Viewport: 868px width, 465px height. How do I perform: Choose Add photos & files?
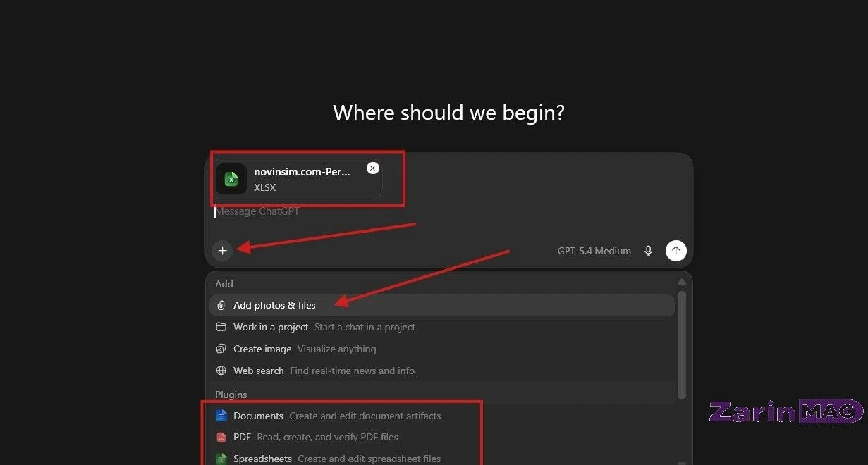442,305
